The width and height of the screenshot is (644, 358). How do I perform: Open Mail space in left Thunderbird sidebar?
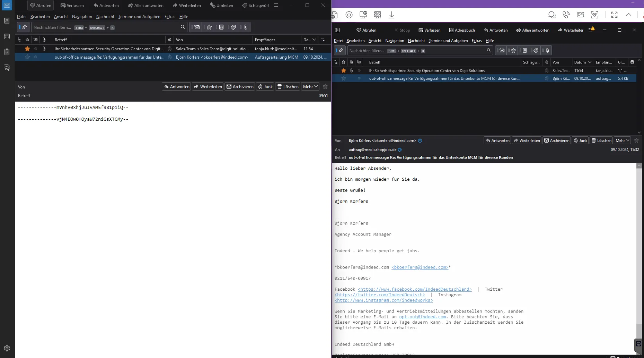click(7, 5)
